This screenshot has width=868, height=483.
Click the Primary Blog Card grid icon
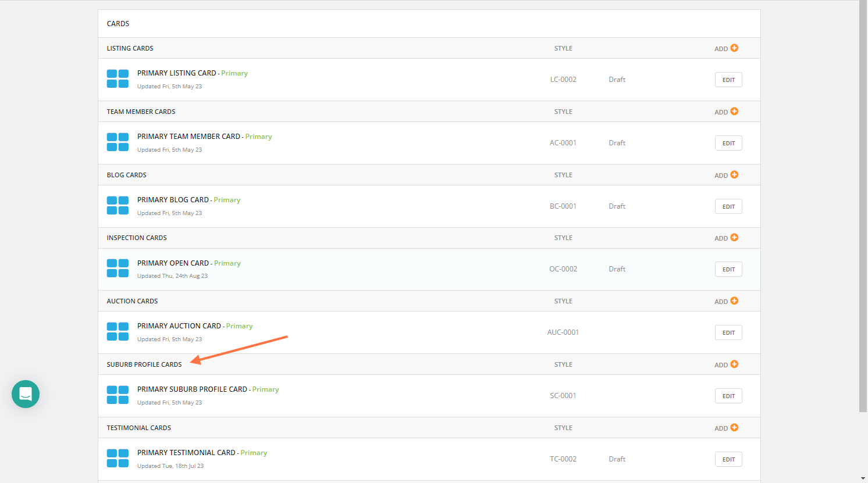click(x=118, y=206)
